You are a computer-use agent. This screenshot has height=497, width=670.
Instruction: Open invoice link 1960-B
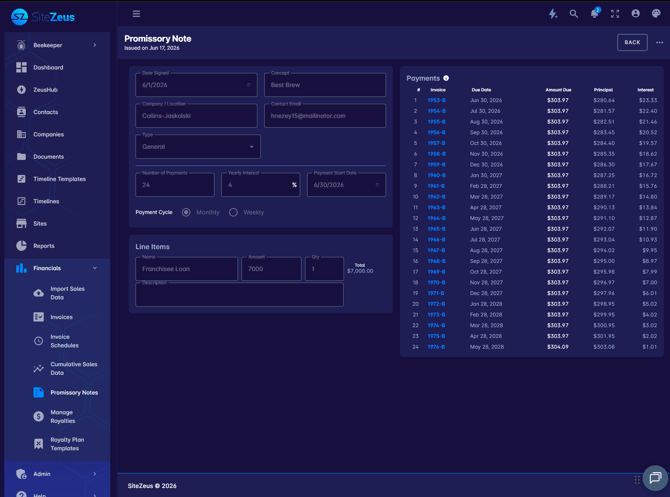click(x=436, y=175)
